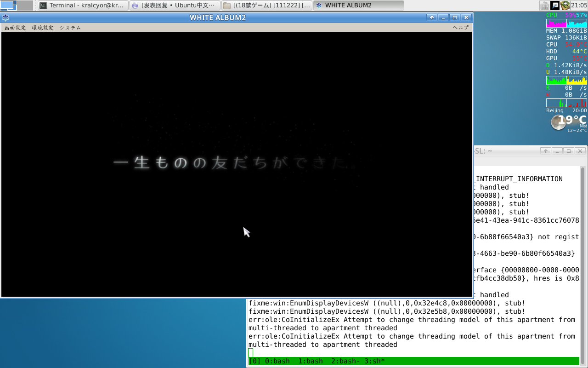Click the black terminal-like tray icon
Viewport: 588px width, 368px height.
[555, 6]
